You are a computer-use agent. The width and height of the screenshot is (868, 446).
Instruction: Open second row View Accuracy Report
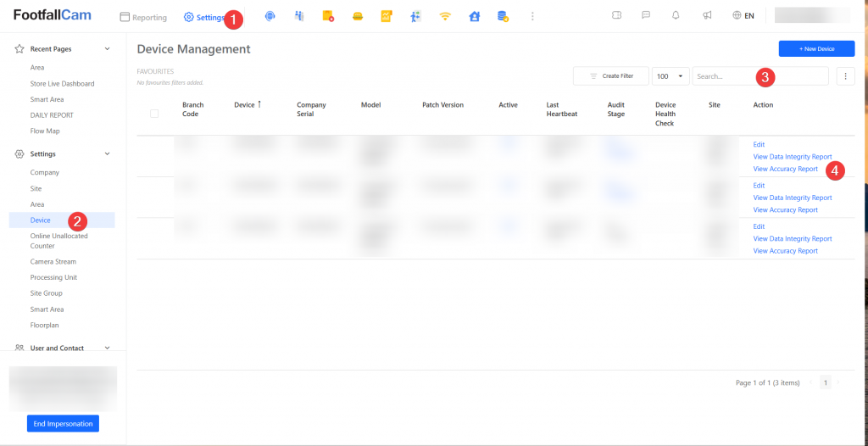pos(786,210)
